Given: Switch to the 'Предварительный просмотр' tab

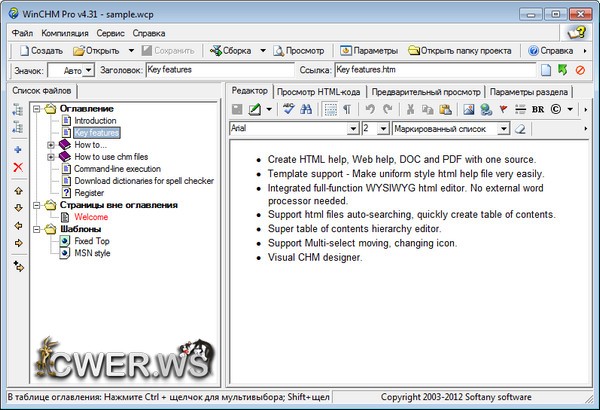Looking at the screenshot, I should (426, 92).
